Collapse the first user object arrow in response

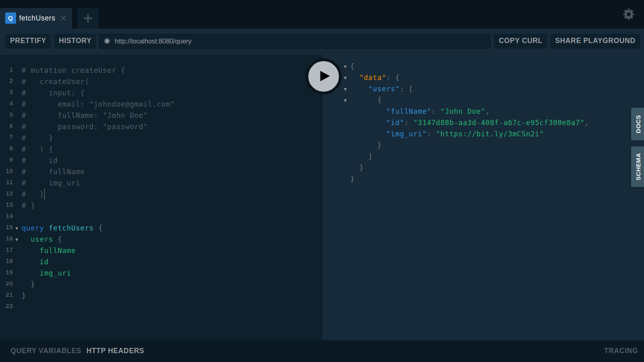[345, 101]
